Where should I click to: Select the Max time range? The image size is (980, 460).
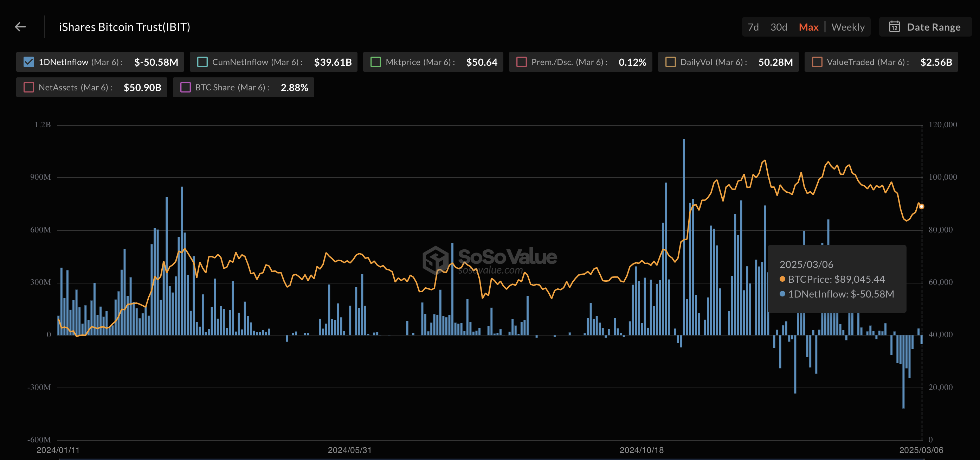808,27
